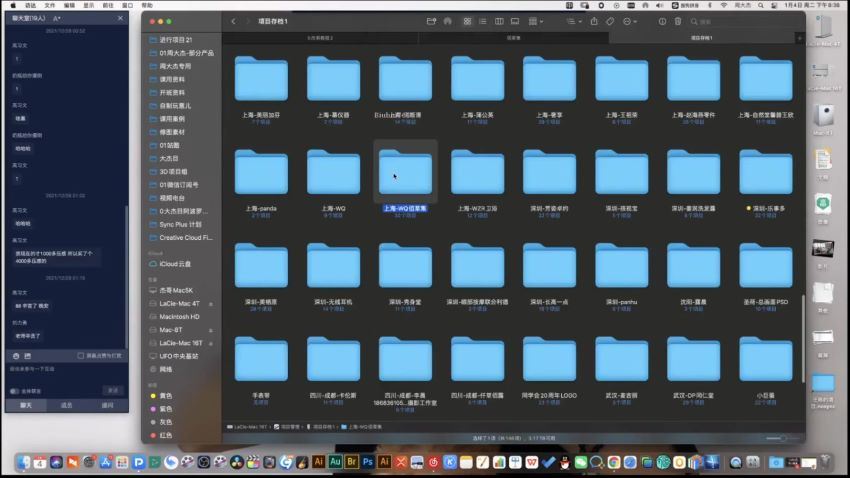Screen dimensions: 850x478
Task: Open the emoji picker in the chat window
Action: pos(16,356)
